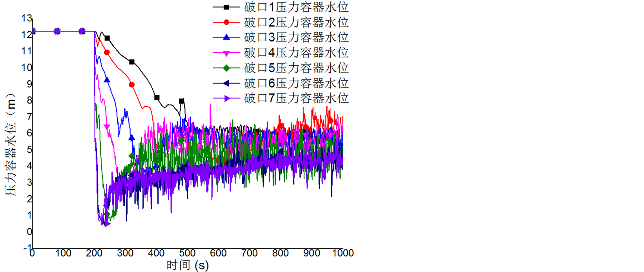Select the 500 tick label on the time axis
Image resolution: width=644 pixels, height=272 pixels.
click(187, 253)
